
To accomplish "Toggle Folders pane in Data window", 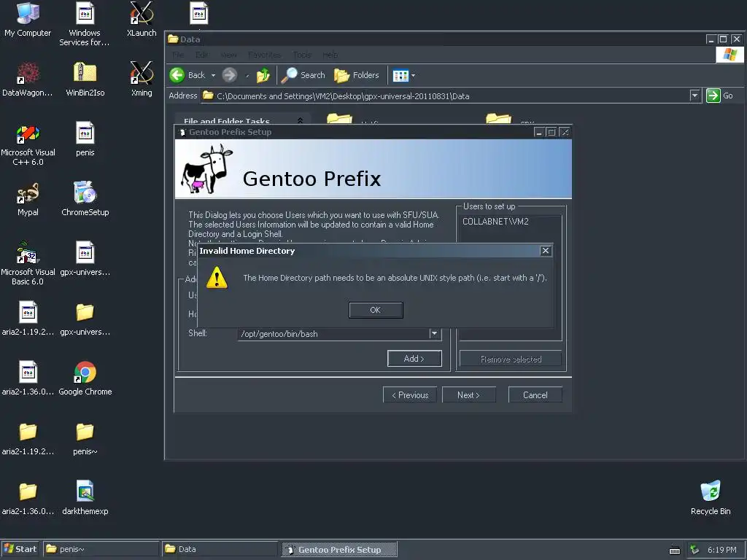I will pyautogui.click(x=357, y=75).
